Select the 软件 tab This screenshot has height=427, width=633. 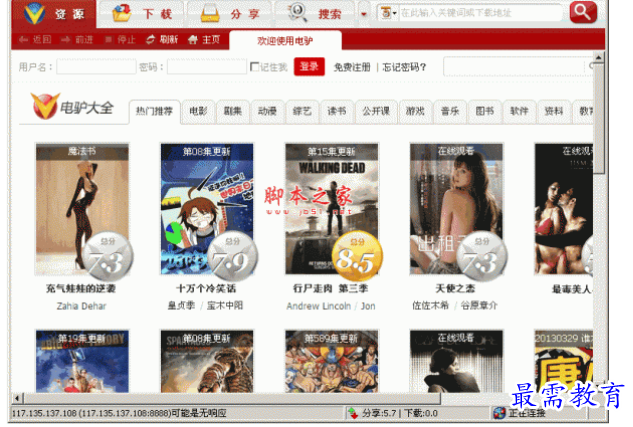(x=519, y=111)
